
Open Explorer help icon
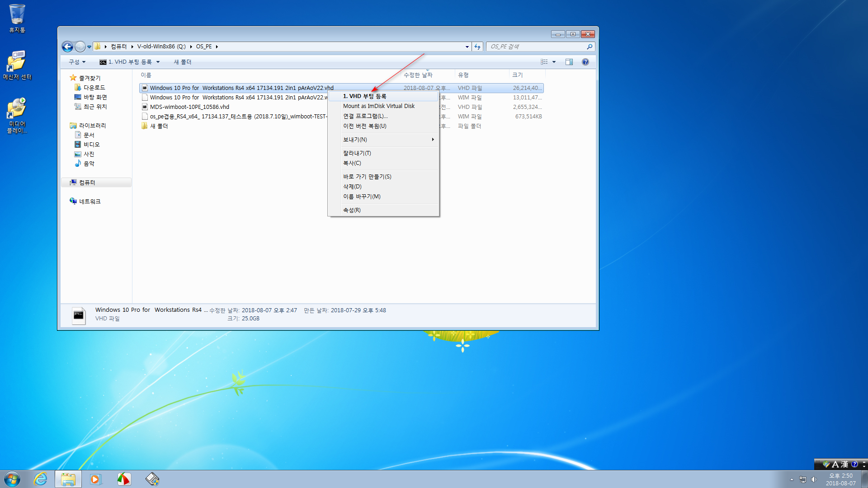tap(585, 62)
